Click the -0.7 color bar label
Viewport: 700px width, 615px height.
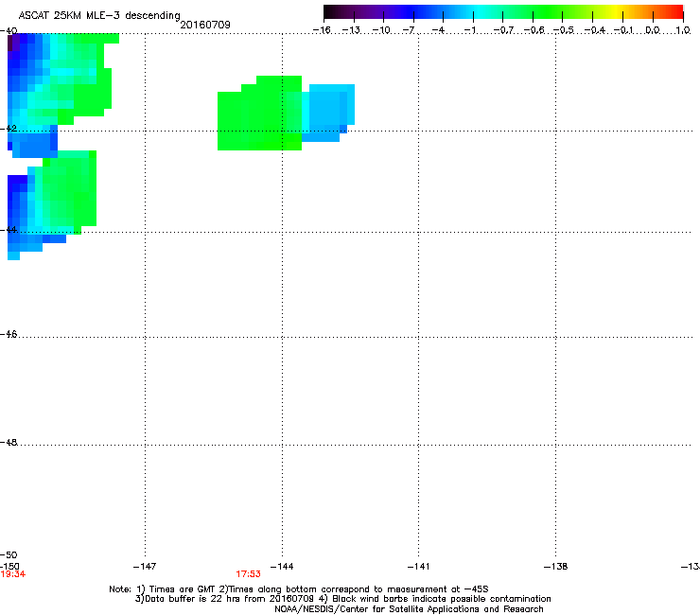pyautogui.click(x=503, y=30)
